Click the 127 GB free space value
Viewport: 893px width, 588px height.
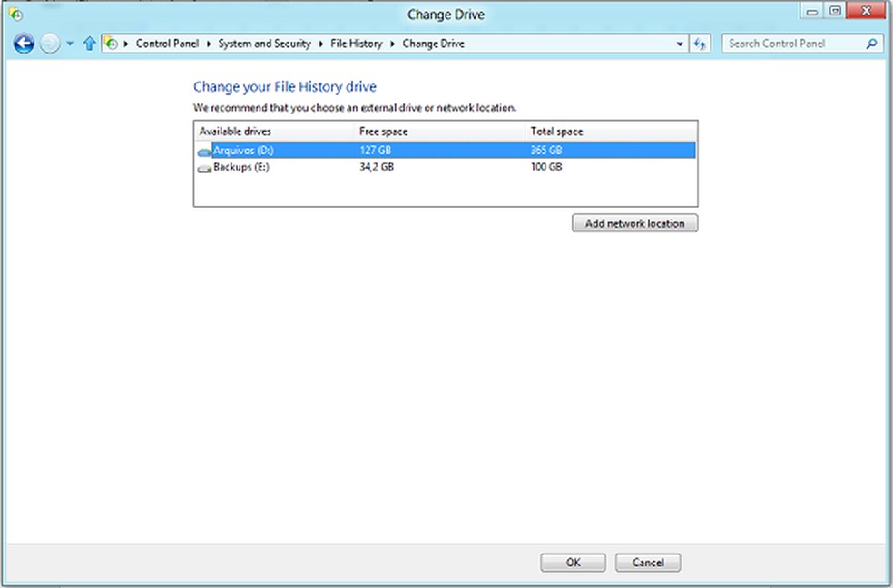376,151
